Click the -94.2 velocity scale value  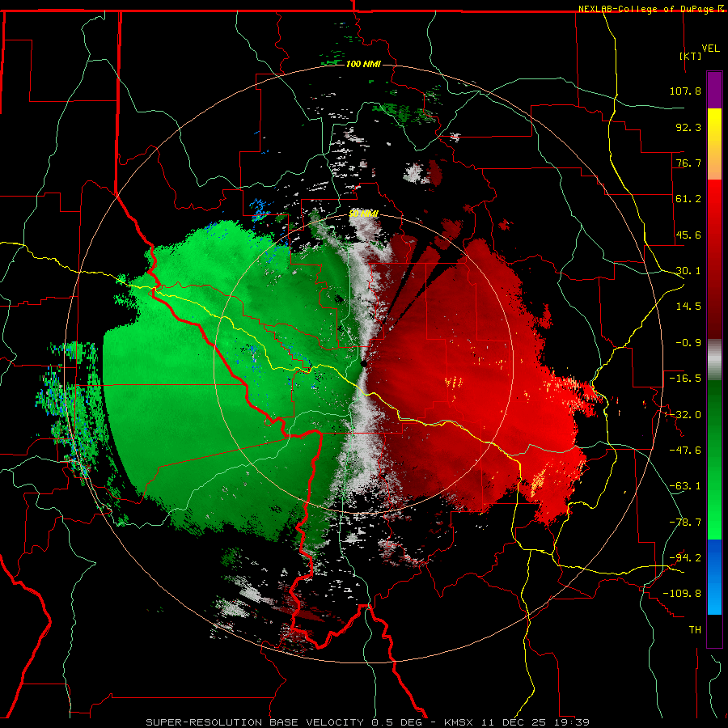click(x=685, y=557)
